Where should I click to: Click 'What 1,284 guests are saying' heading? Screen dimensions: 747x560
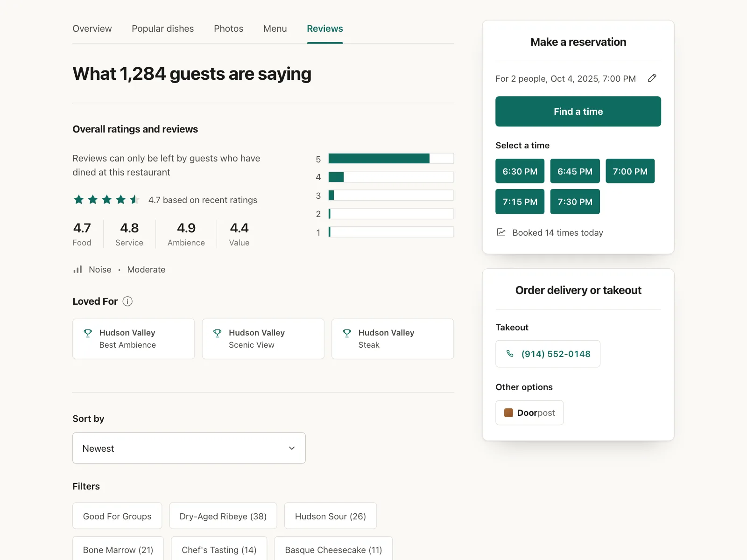tap(192, 74)
